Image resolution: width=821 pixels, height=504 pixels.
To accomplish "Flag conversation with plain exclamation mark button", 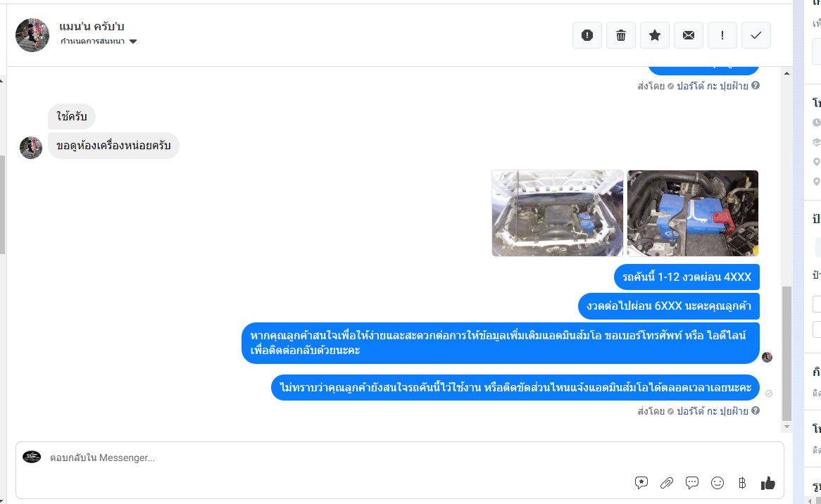I will [x=722, y=35].
